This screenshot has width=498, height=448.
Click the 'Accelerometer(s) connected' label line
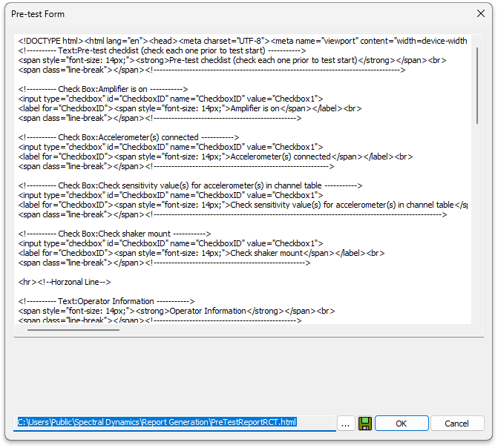208,157
